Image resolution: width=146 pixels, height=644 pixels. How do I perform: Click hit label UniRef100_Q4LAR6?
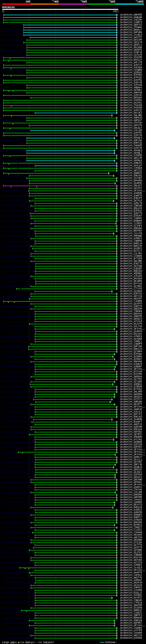coord(131,115)
